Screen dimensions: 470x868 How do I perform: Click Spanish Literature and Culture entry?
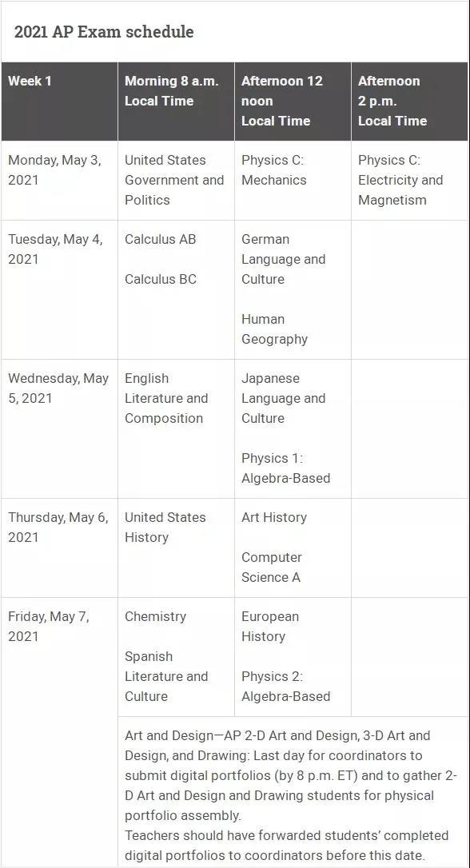[x=166, y=676]
